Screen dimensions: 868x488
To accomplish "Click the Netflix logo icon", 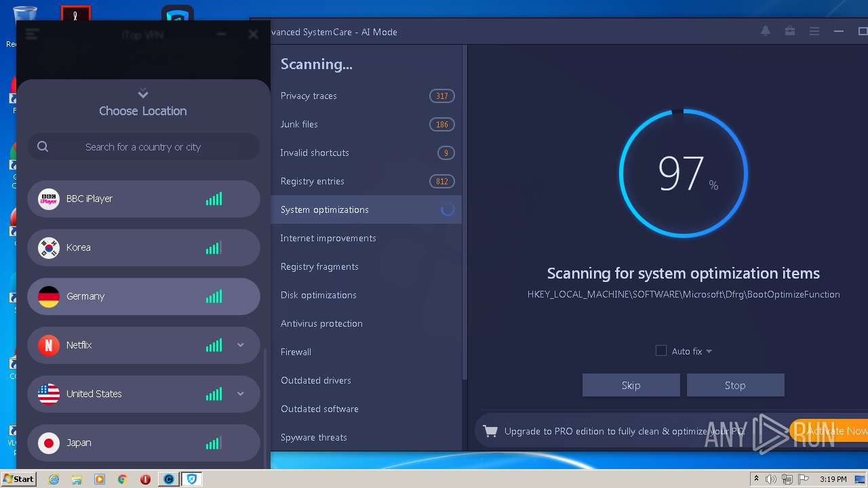I will (x=49, y=345).
